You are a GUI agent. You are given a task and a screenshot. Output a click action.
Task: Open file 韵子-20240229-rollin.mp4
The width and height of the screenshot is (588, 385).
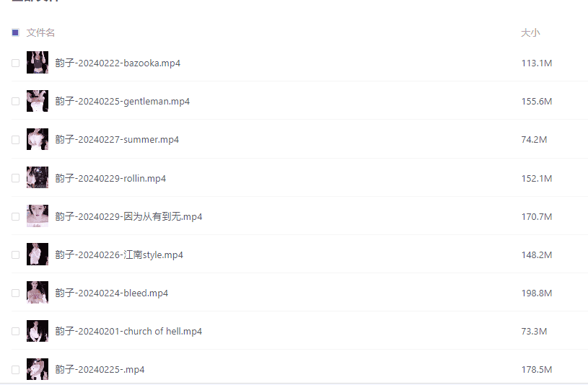click(x=110, y=178)
